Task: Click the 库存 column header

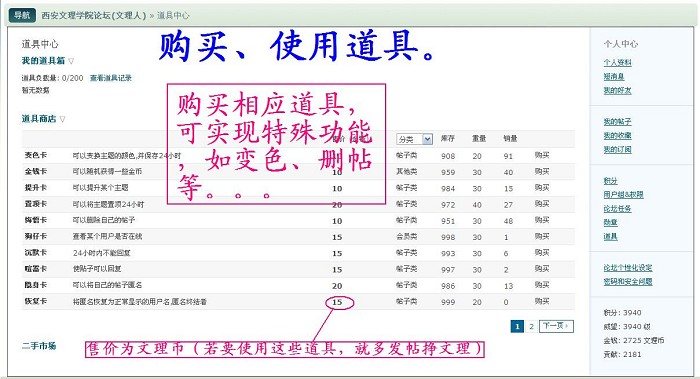Action: (448, 139)
